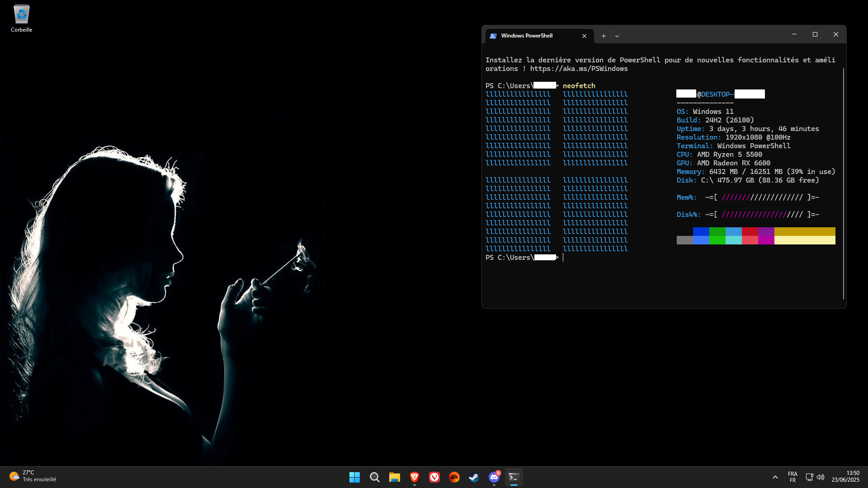
Task: Open the clock showing 13:50 23/06/2025
Action: (845, 477)
